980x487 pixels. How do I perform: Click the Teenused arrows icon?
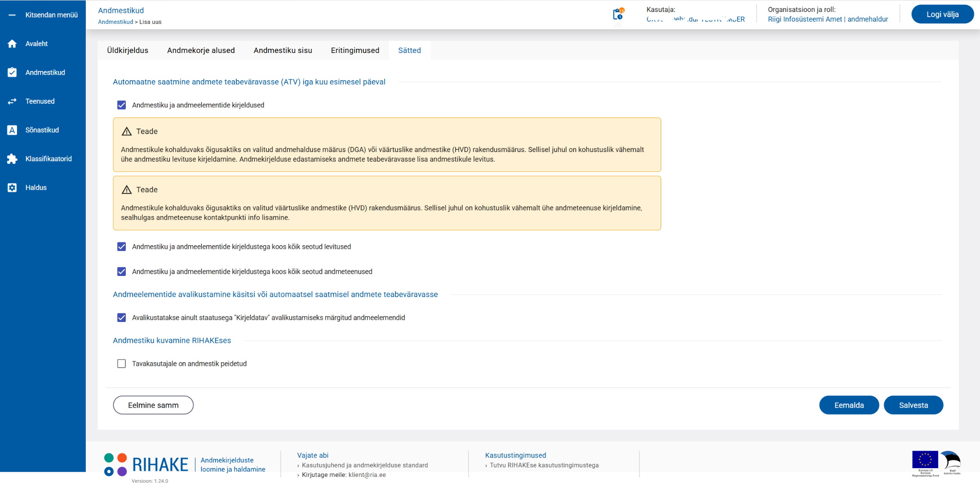click(12, 101)
